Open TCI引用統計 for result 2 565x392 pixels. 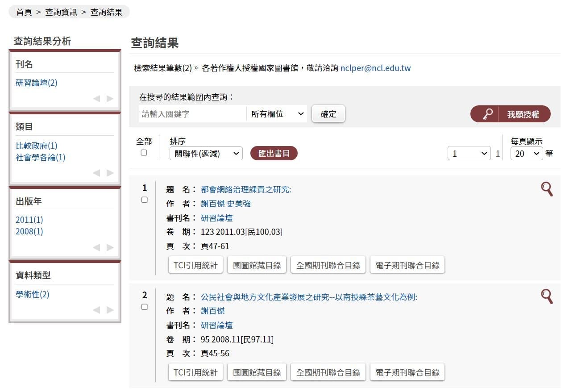tap(195, 372)
